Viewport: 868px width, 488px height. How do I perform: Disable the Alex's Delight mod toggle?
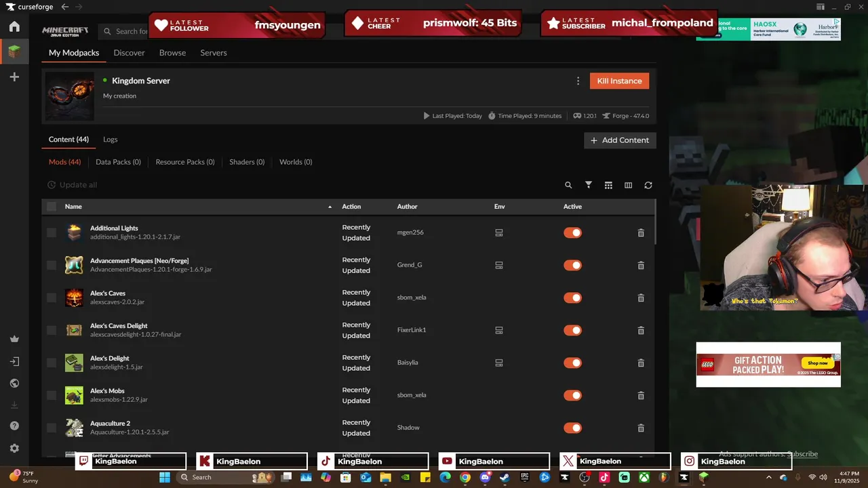[x=573, y=363]
